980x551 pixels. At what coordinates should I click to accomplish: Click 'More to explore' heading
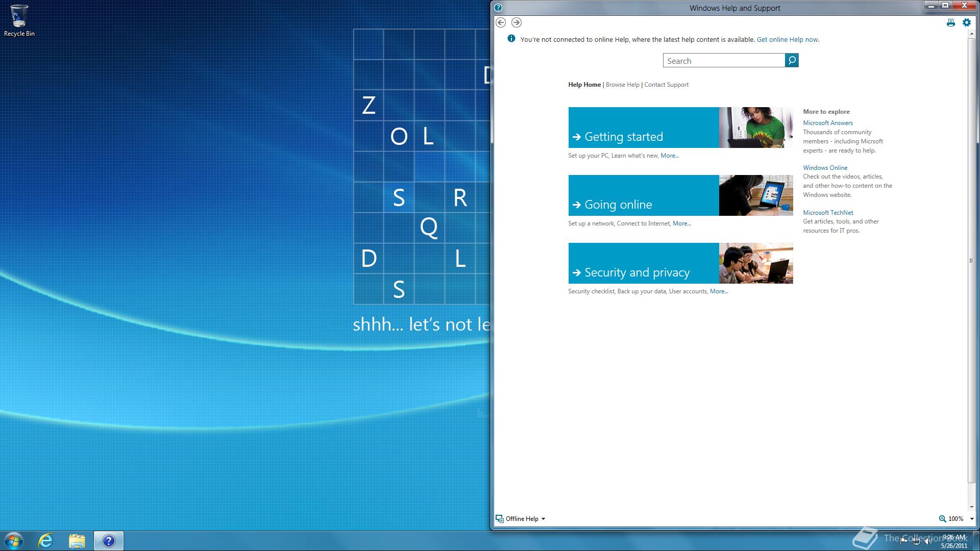point(826,112)
